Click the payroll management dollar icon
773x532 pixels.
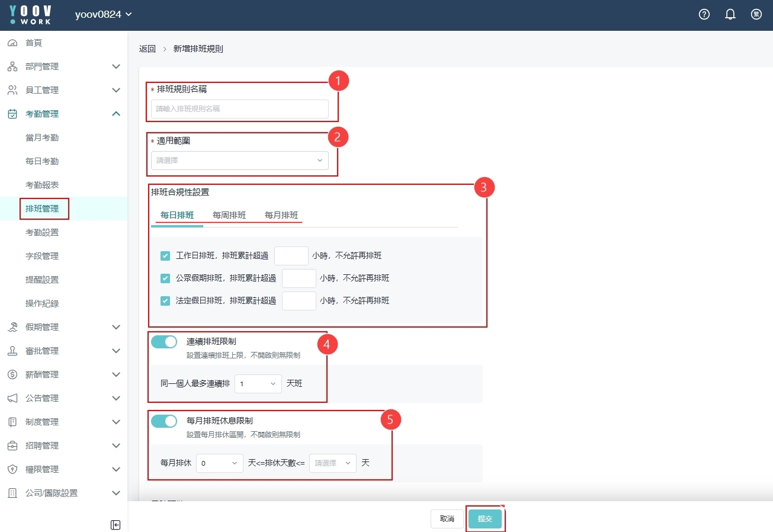[12, 374]
